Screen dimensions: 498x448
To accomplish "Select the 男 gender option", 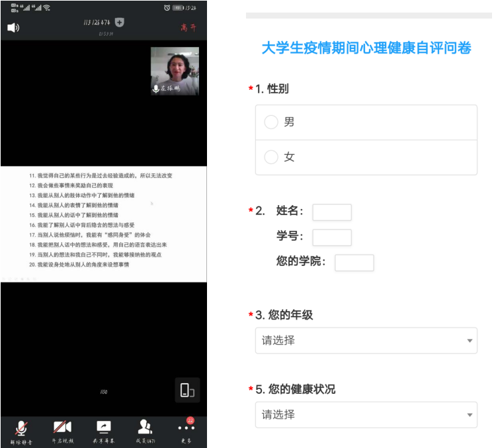I will pos(271,122).
